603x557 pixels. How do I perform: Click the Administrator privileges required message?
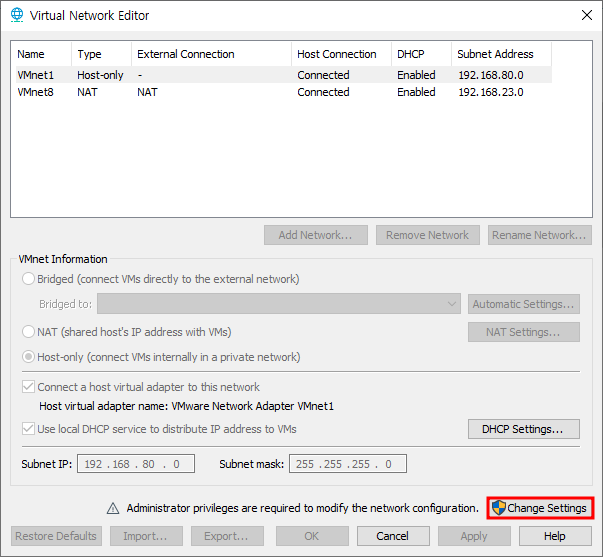click(303, 508)
